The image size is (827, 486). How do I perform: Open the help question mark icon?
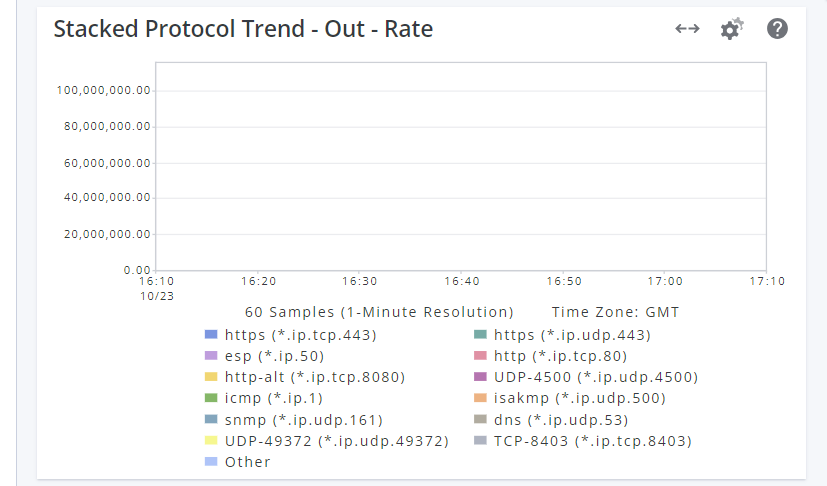click(x=778, y=29)
